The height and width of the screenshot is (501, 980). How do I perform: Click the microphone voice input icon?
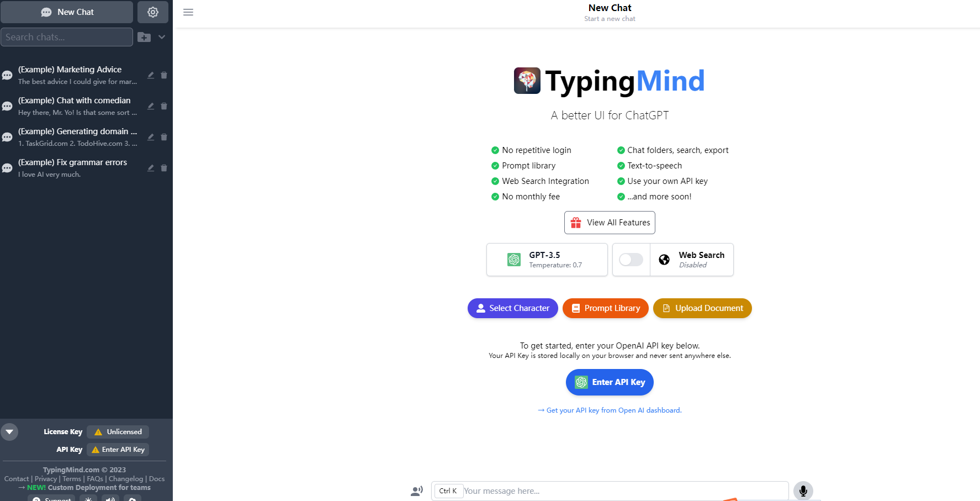tap(803, 491)
